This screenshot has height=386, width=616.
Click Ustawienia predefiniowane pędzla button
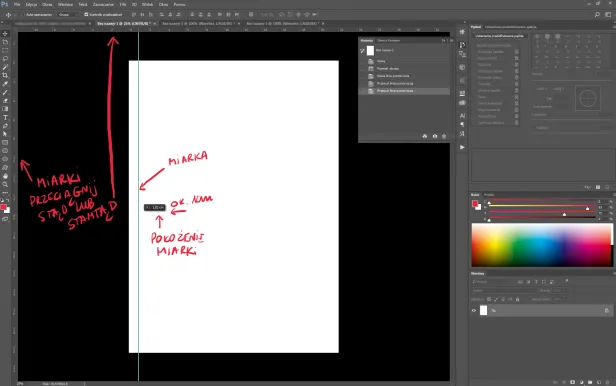pos(500,36)
